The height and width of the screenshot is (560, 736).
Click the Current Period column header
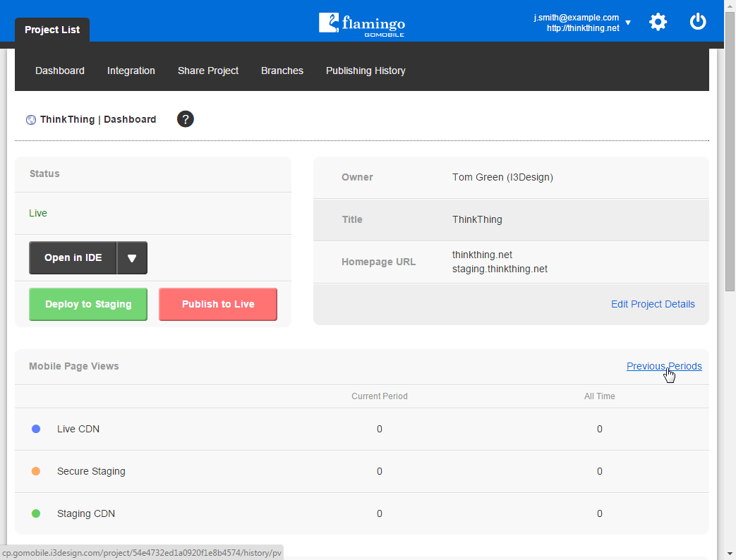click(x=380, y=396)
